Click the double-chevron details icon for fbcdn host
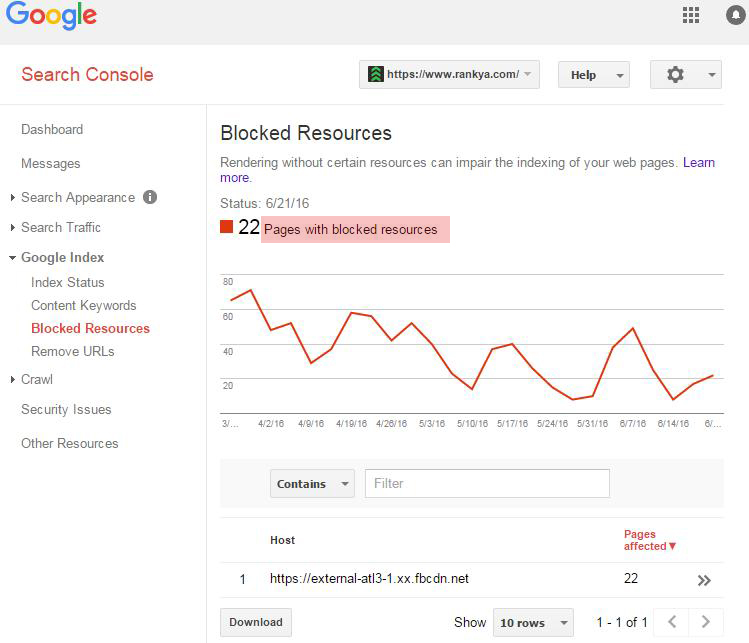The image size is (749, 643). point(704,579)
